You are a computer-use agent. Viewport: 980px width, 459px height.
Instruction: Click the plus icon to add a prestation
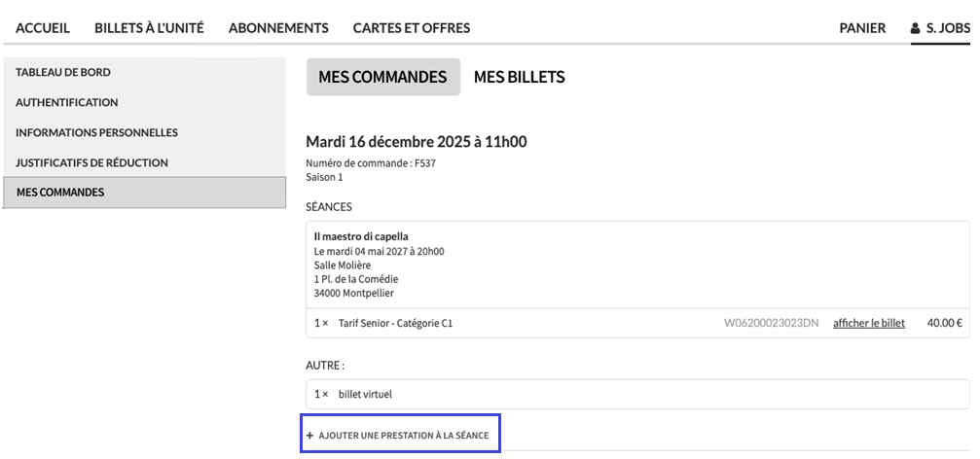click(309, 435)
